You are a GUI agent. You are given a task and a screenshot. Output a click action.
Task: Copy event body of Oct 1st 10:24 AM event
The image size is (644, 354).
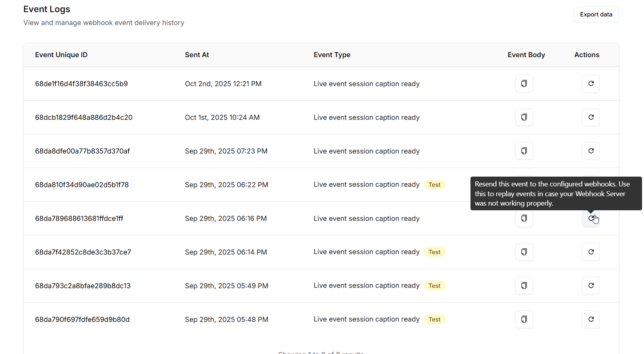pos(524,117)
